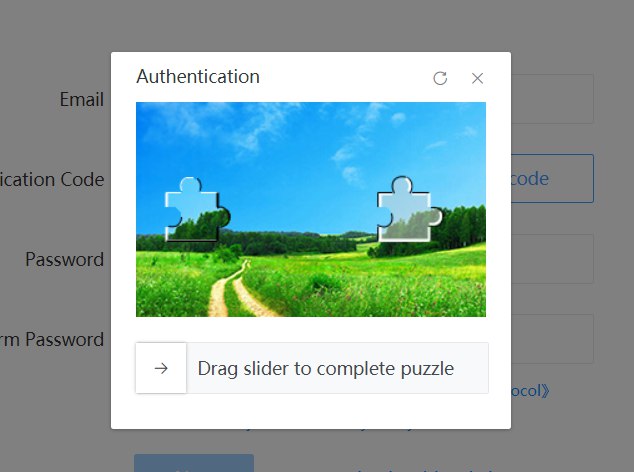Refresh the captcha puzzle image
The image size is (634, 472).
click(x=440, y=78)
